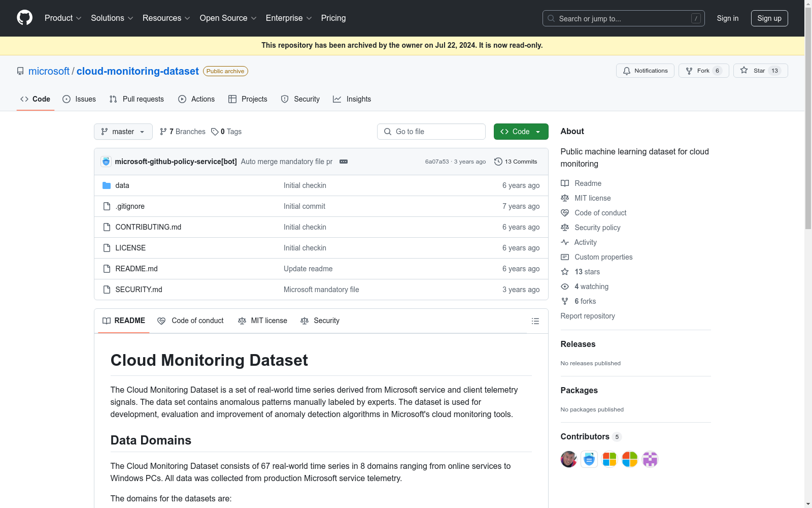
Task: Switch to the Actions tab
Action: [x=196, y=99]
